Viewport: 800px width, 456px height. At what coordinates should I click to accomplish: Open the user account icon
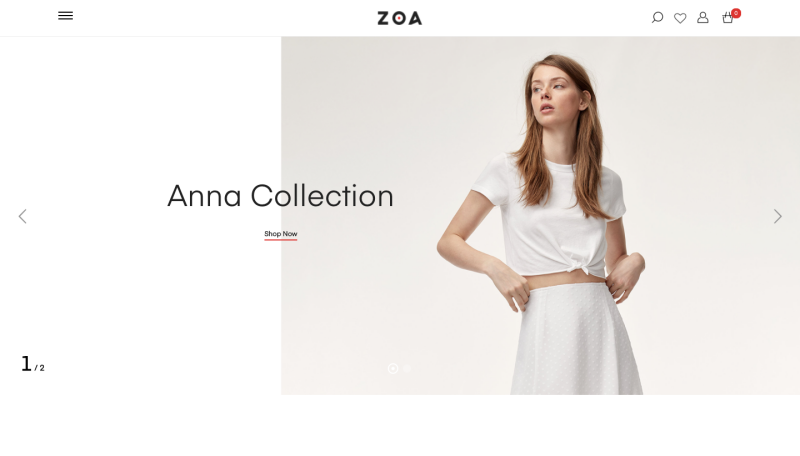pos(703,18)
